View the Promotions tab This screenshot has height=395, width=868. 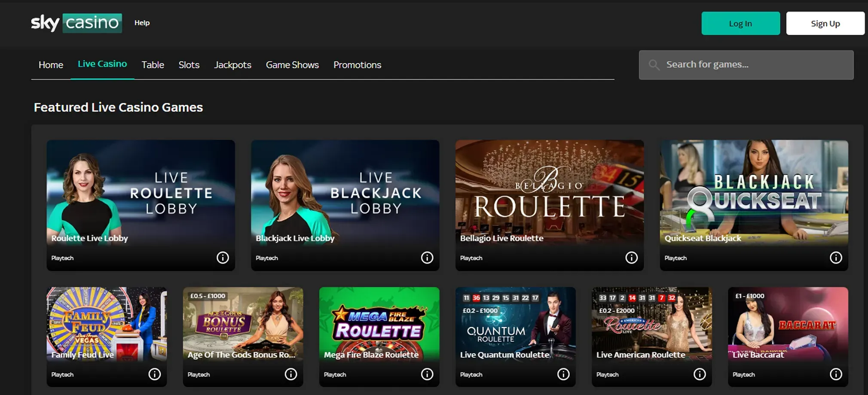(x=358, y=65)
